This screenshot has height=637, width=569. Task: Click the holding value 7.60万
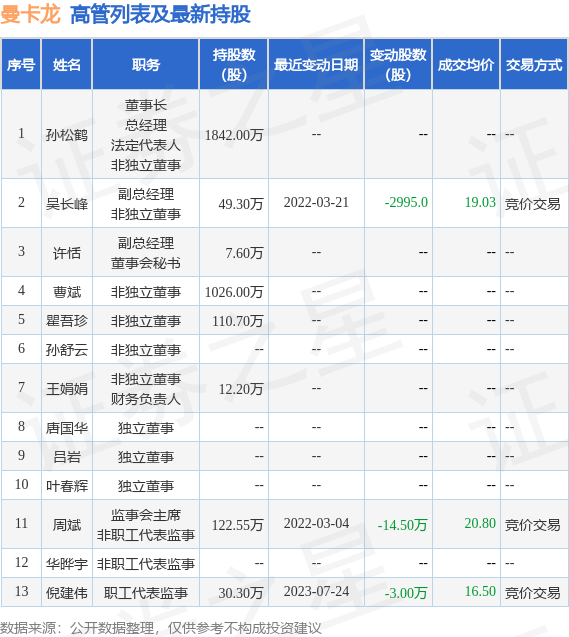click(x=244, y=253)
